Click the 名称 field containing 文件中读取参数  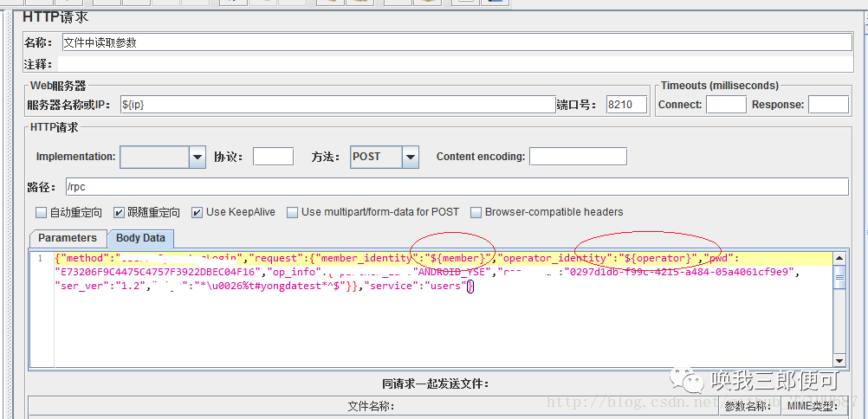coord(457,42)
